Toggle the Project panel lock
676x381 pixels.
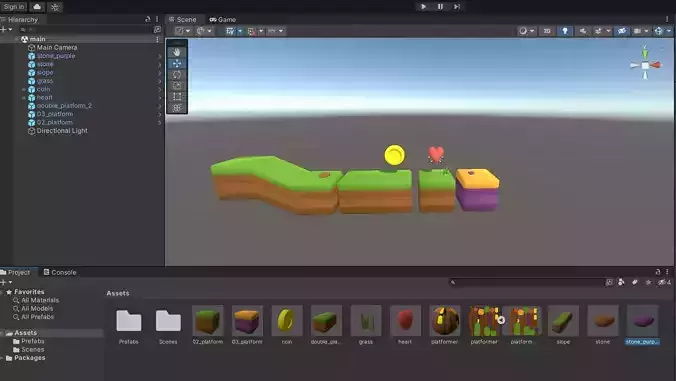pyautogui.click(x=657, y=272)
